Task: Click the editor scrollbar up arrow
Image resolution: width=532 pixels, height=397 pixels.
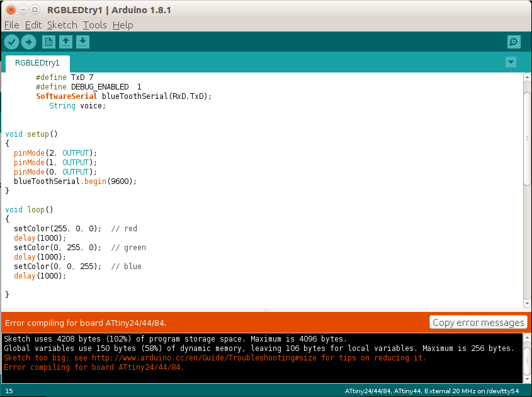Action: [527, 78]
